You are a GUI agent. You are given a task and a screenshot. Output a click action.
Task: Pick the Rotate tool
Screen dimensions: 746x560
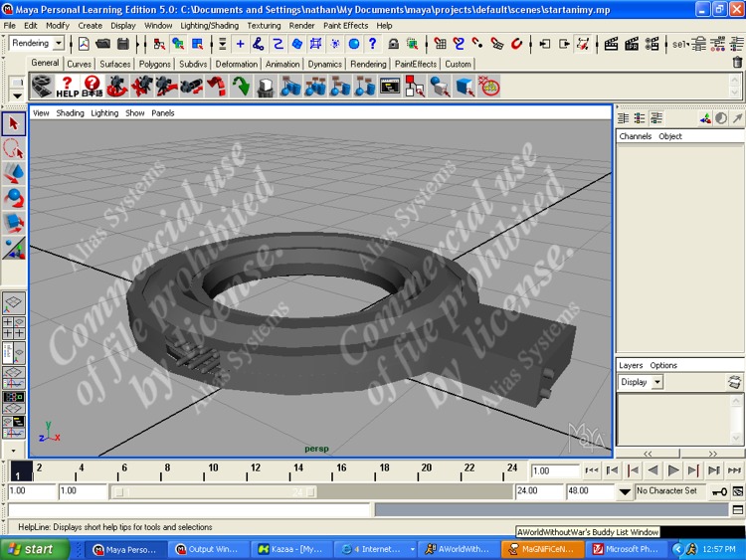point(14,199)
